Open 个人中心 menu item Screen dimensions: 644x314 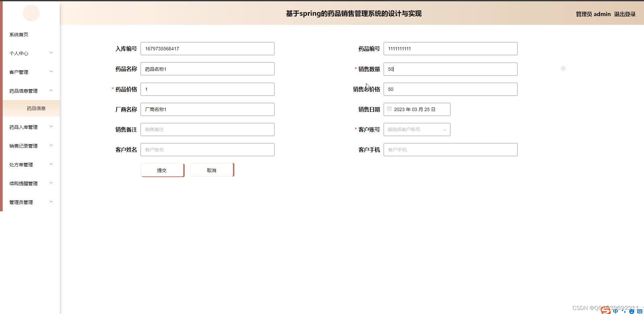pos(19,53)
